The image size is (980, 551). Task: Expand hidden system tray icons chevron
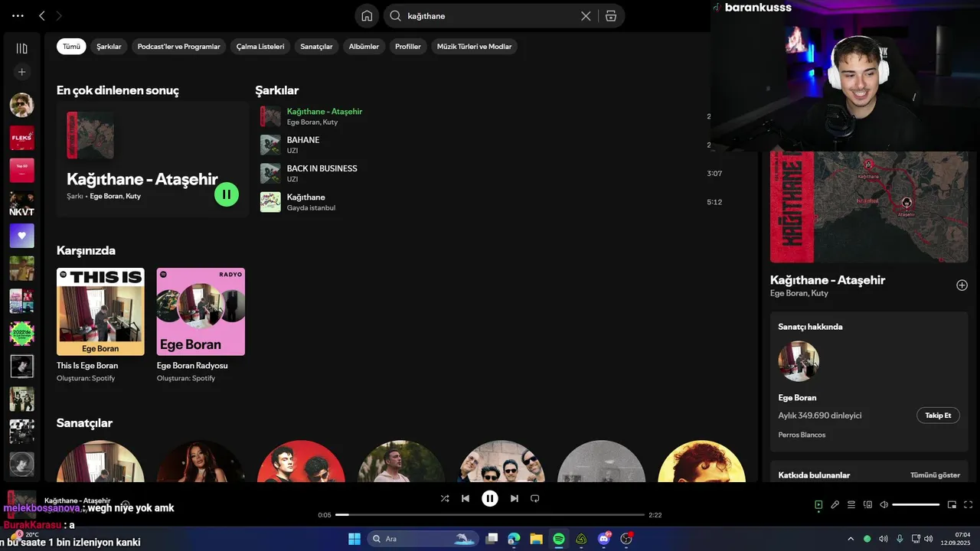coord(851,539)
